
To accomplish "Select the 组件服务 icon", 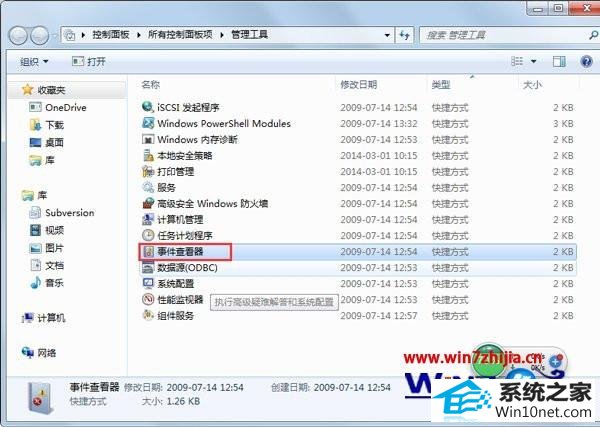I will 148,315.
